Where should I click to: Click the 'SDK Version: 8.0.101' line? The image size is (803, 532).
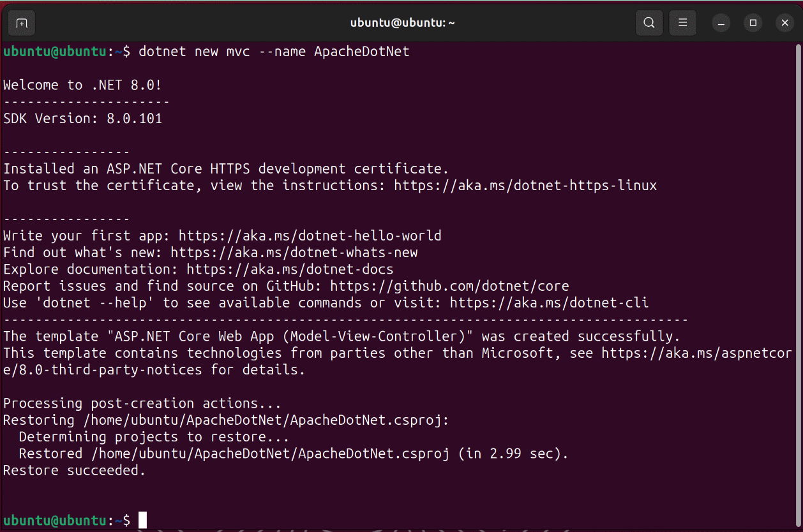(82, 119)
